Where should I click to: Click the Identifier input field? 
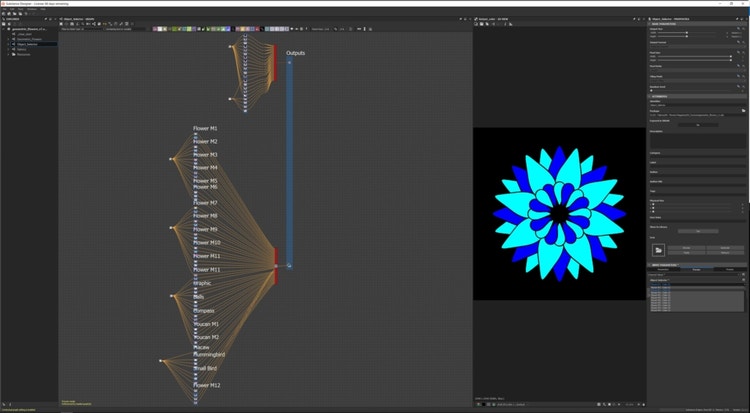(x=697, y=105)
